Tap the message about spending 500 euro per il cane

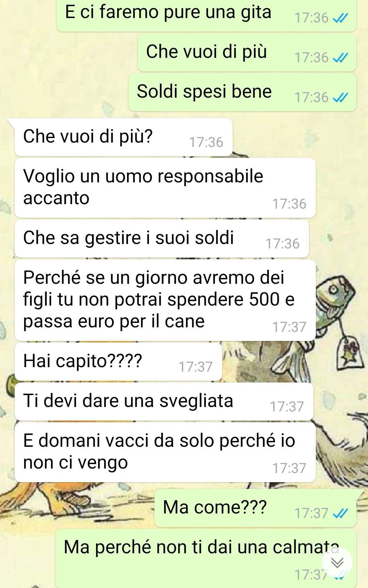(165, 300)
